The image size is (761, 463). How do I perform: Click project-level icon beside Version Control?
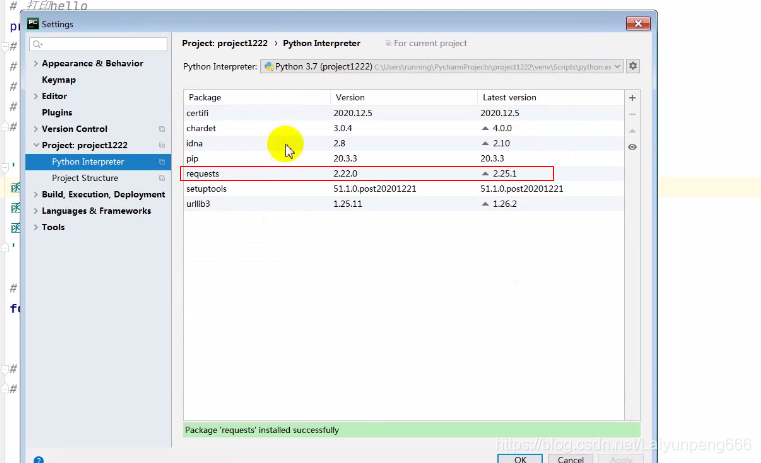(x=162, y=129)
